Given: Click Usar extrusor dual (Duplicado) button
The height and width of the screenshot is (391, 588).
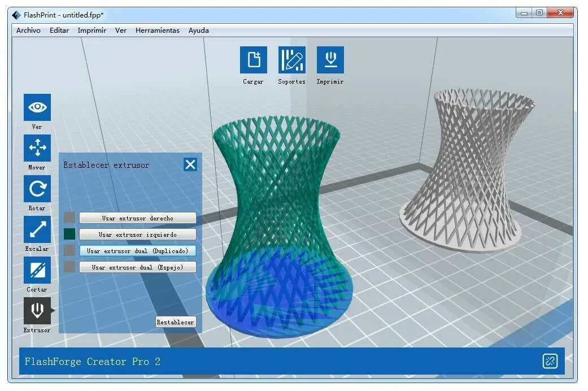Looking at the screenshot, I should tap(138, 251).
